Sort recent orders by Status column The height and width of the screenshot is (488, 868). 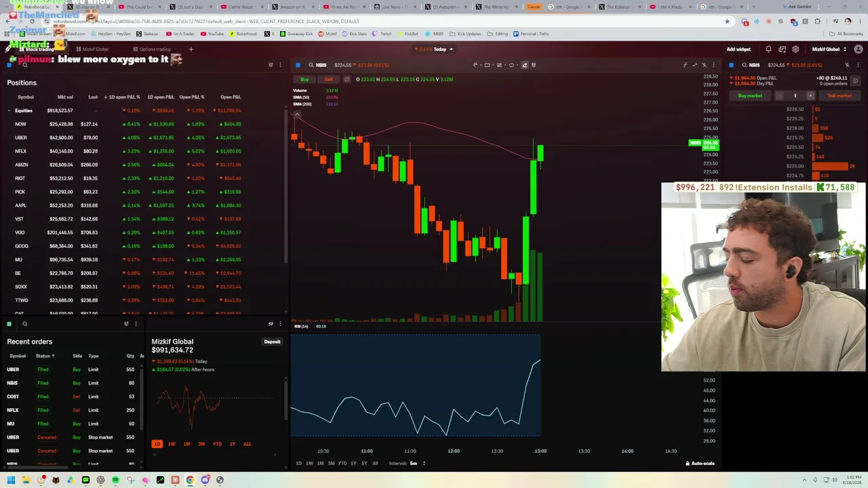45,356
